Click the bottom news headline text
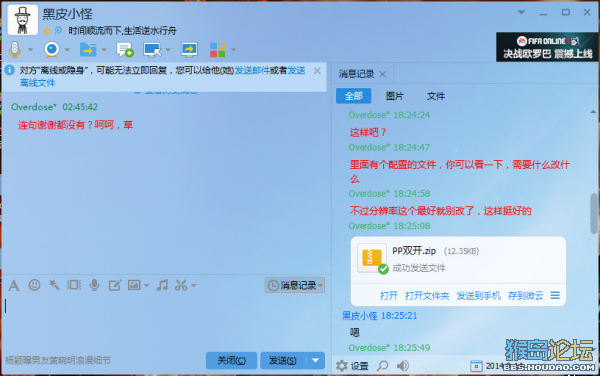 pyautogui.click(x=58, y=360)
